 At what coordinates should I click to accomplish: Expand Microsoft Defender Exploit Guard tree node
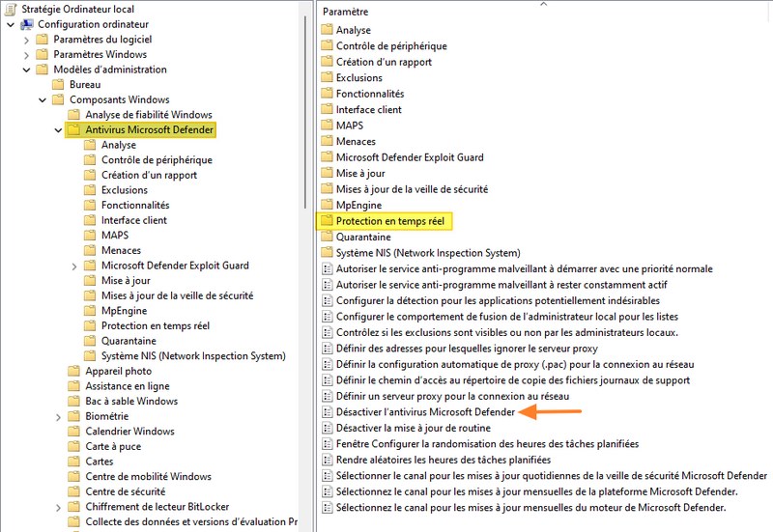point(74,266)
